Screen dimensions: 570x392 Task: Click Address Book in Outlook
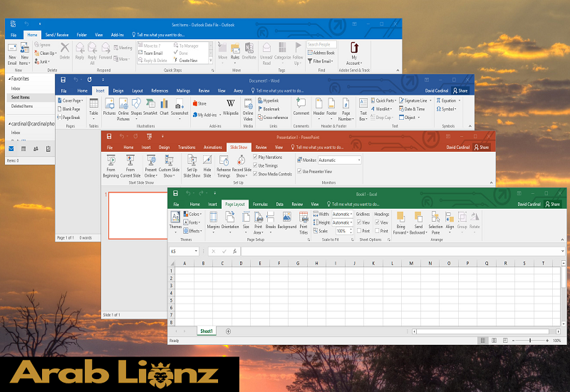click(321, 53)
